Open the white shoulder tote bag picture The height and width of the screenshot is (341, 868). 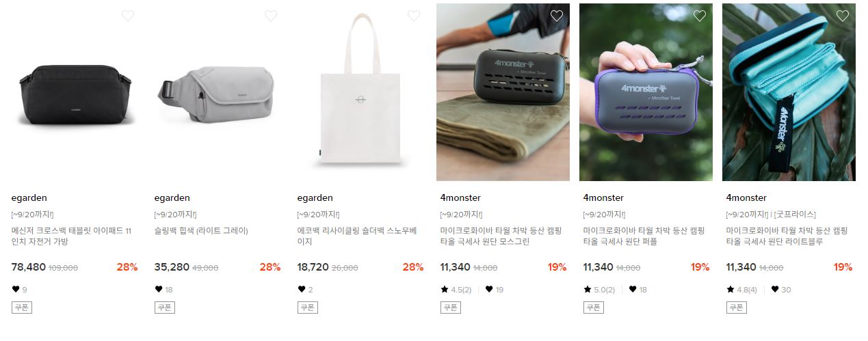[x=360, y=92]
